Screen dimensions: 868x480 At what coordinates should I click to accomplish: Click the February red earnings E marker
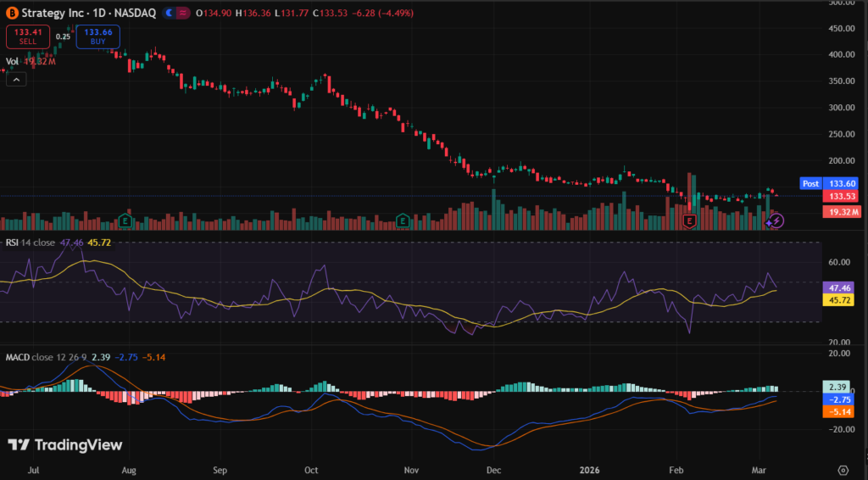[x=689, y=220]
